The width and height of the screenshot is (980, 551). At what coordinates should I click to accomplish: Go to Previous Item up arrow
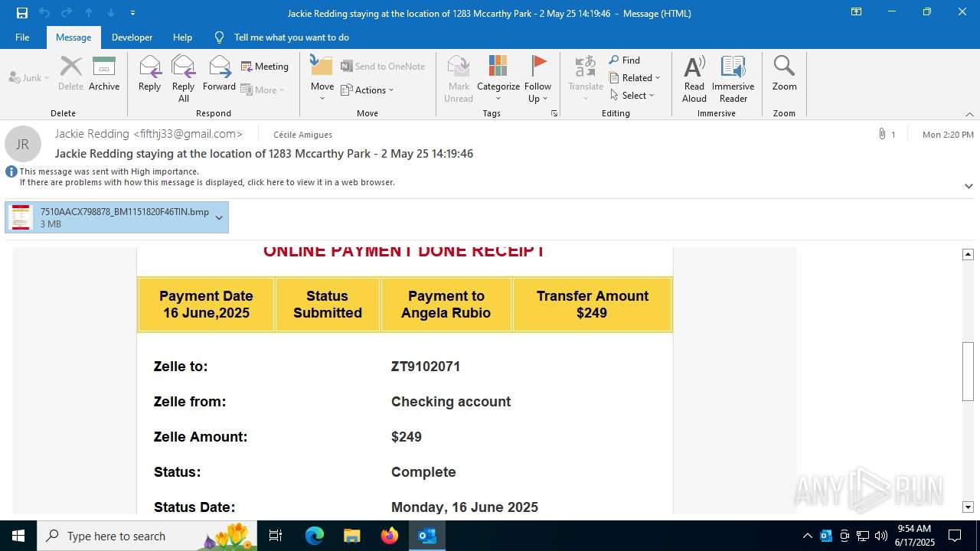tap(89, 13)
